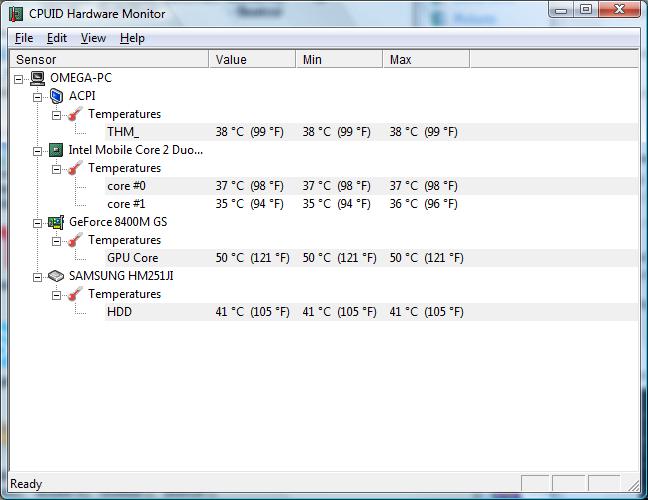Open the Edit menu
Screen dimensions: 648x500
point(57,38)
